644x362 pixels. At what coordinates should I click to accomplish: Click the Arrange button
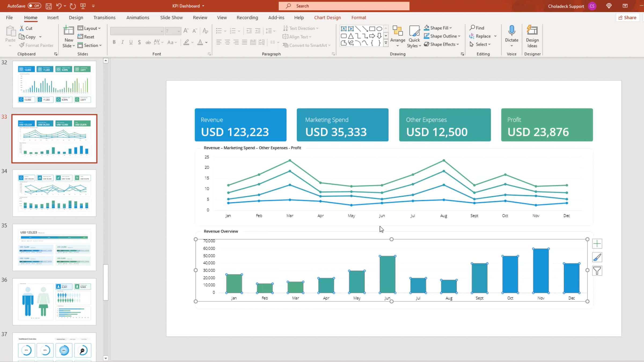point(397,37)
